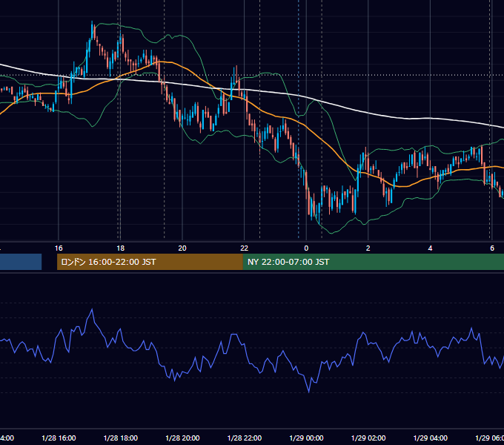Click the 1/29 00:00 date label
The width and height of the screenshot is (504, 445).
[x=306, y=438]
